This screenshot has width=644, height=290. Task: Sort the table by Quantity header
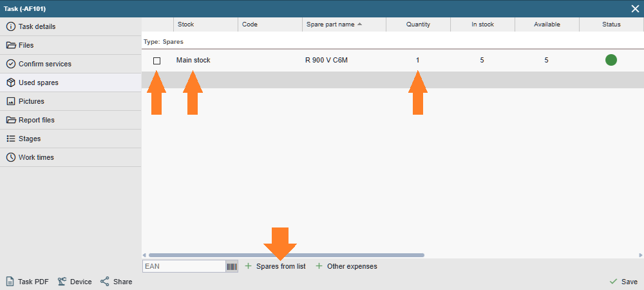click(x=418, y=24)
